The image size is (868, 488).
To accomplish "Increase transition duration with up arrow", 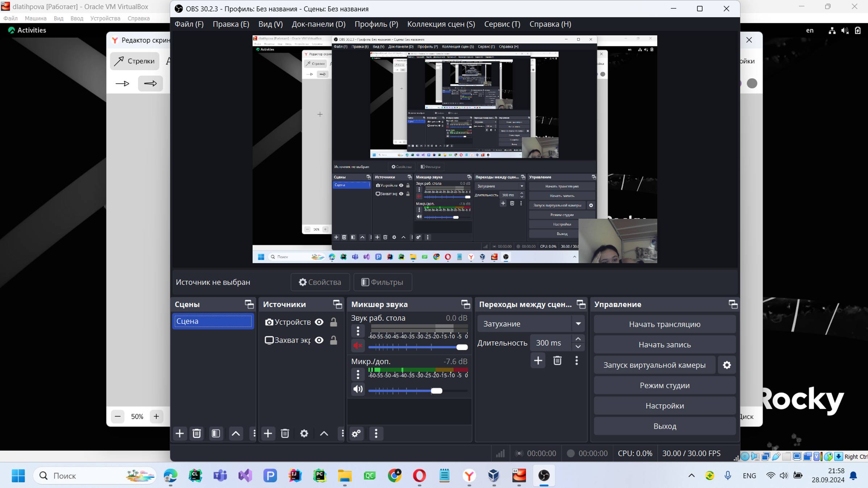I will pos(578,339).
